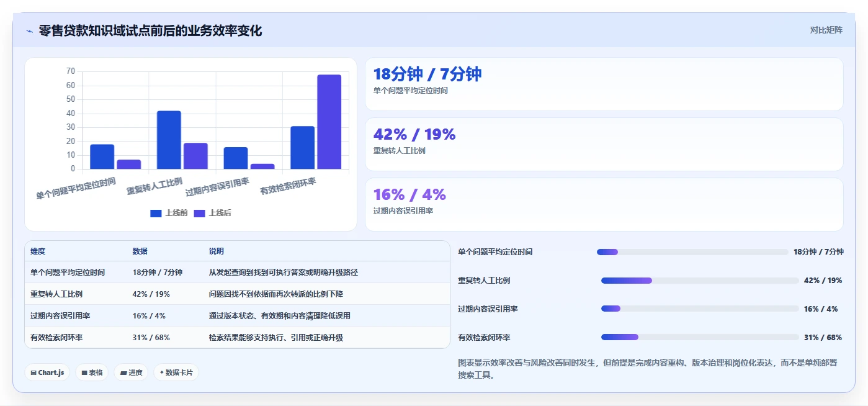This screenshot has height=406, width=868.
Task: Click the 18分钟 / 7分钟 metric card
Action: tap(604, 84)
